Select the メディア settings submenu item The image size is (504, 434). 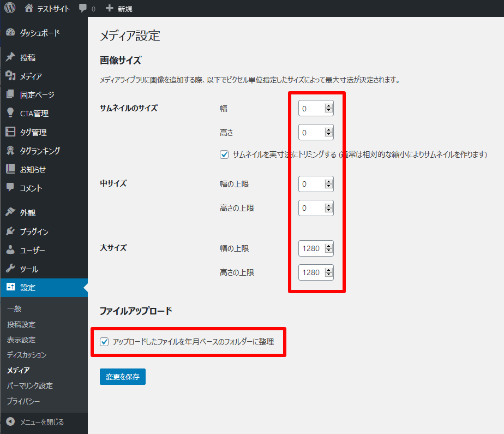click(19, 370)
